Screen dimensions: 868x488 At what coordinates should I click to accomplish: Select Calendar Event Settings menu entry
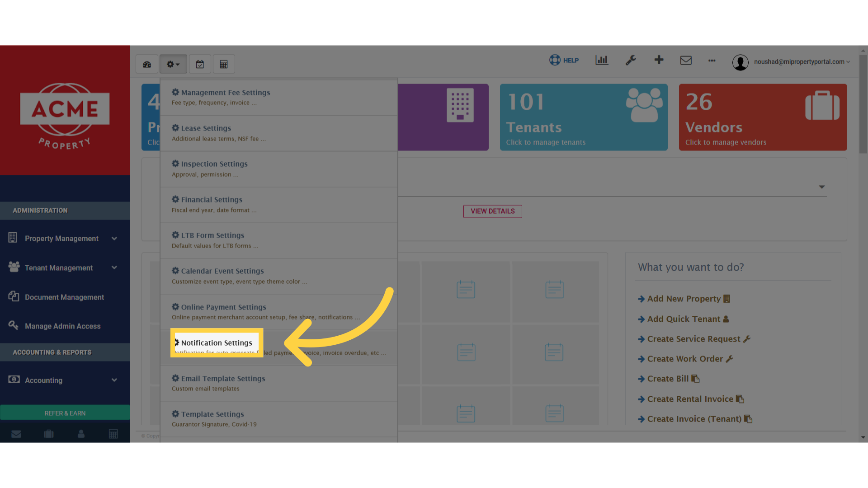tap(279, 276)
